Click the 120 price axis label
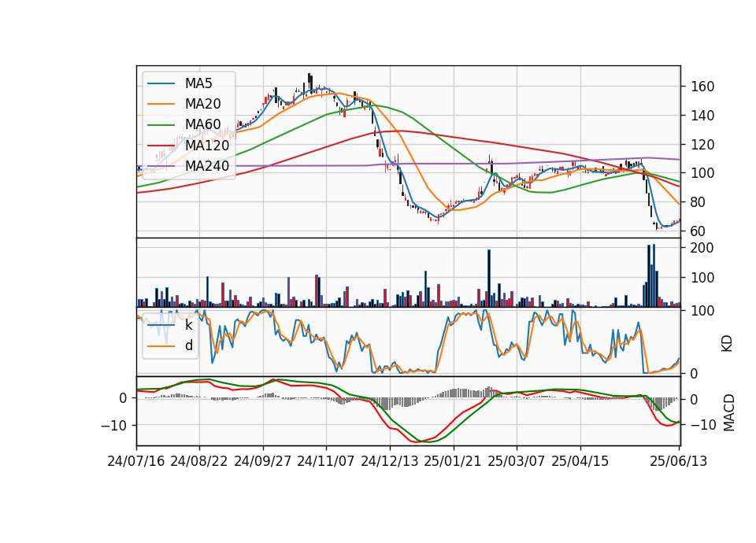Image resolution: width=756 pixels, height=543 pixels. pos(702,145)
